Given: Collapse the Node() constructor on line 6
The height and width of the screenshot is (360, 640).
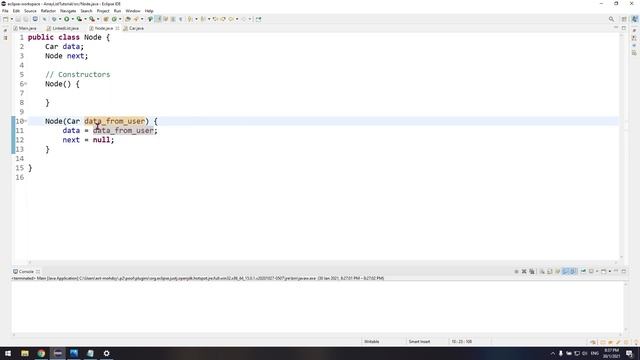Looking at the screenshot, I should coord(26,84).
